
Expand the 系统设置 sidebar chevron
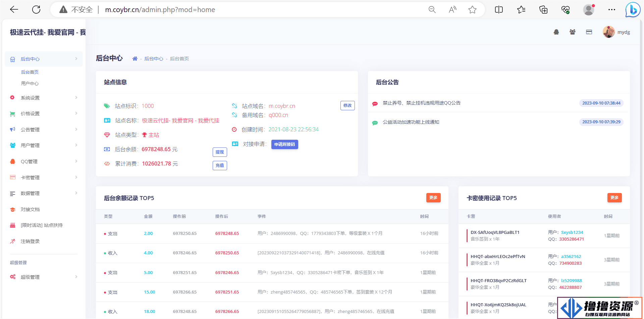(76, 98)
